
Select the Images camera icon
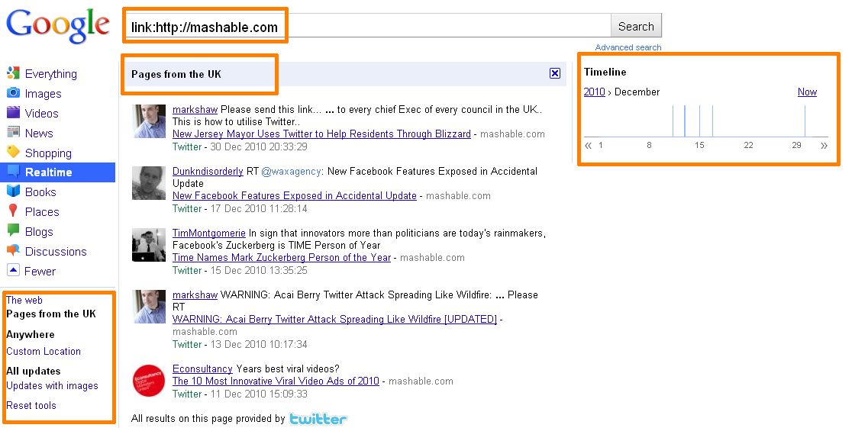tap(13, 93)
